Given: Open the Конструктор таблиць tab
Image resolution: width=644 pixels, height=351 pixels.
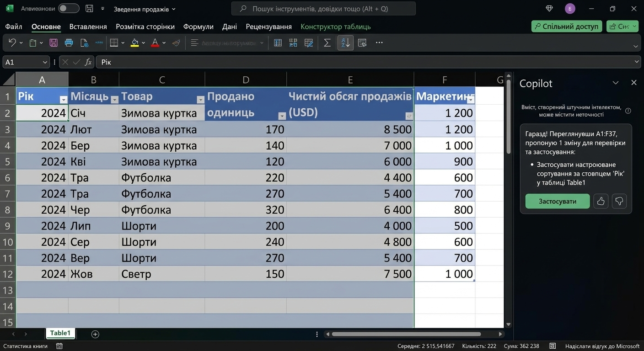Looking at the screenshot, I should tap(336, 27).
